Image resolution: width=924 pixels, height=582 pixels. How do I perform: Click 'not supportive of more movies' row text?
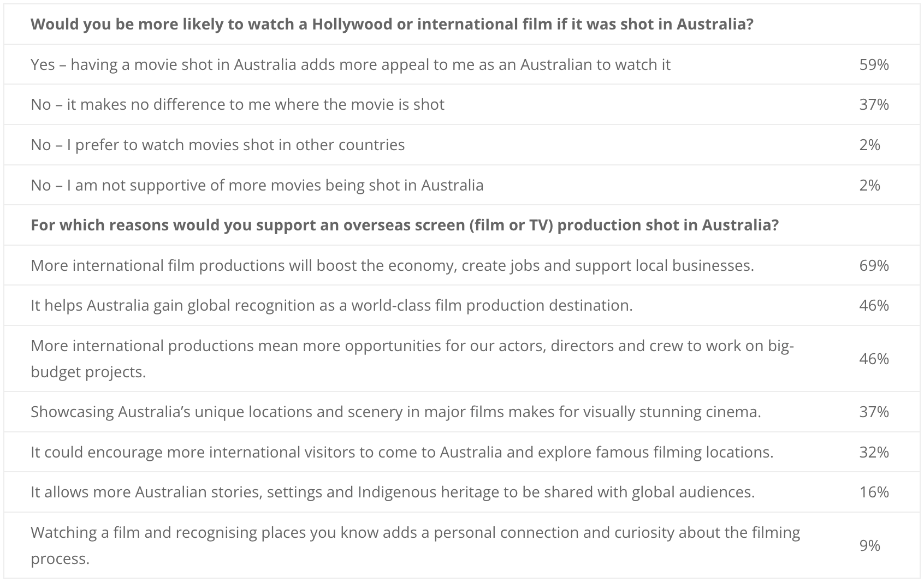tap(257, 185)
